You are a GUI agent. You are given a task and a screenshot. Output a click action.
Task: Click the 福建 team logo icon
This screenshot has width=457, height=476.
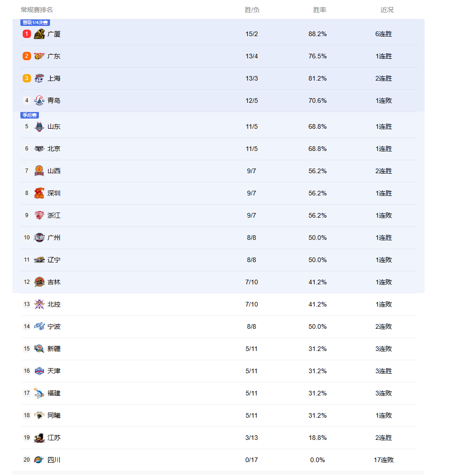pyautogui.click(x=39, y=393)
